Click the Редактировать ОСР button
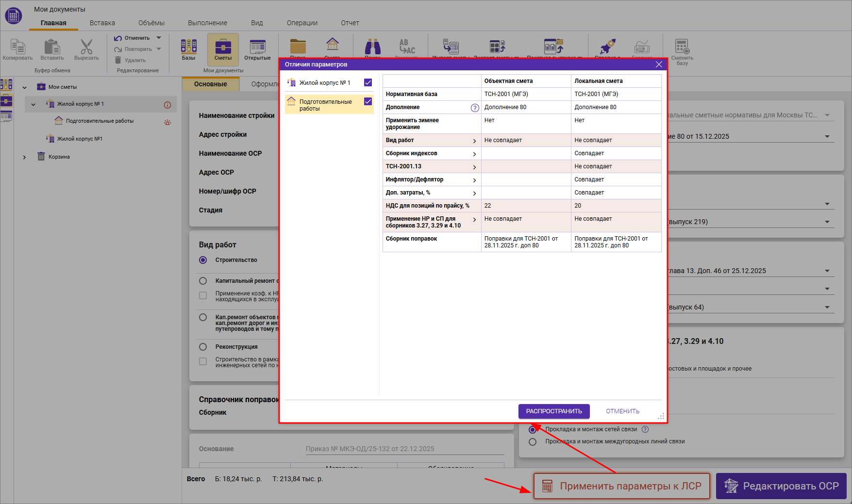852x504 pixels. [781, 486]
